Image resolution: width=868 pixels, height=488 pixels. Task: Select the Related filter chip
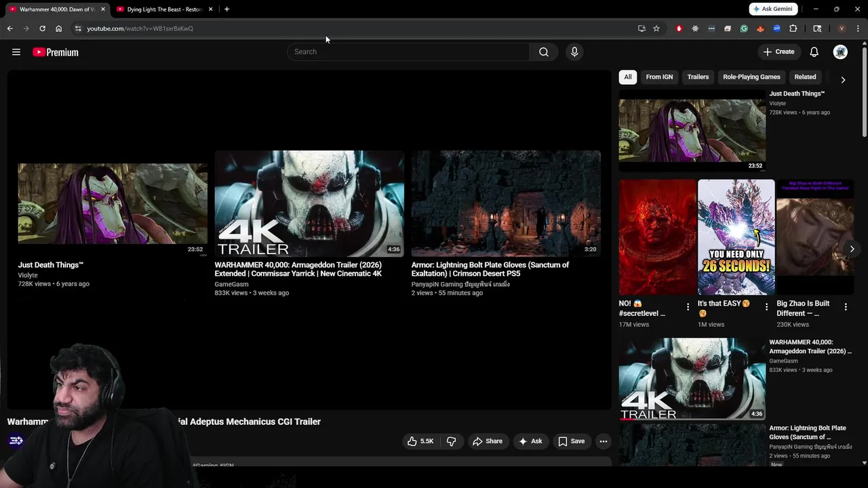[x=805, y=77]
